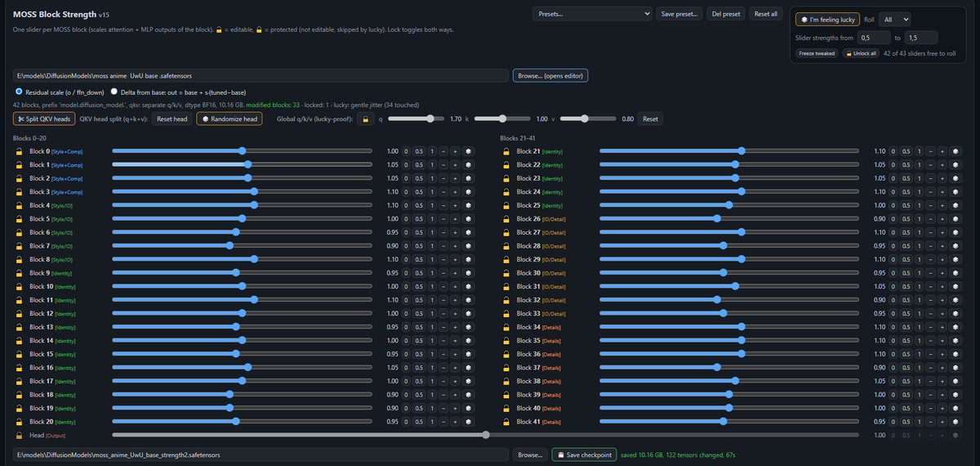Click the Reset all button
980x466 pixels.
pyautogui.click(x=766, y=14)
